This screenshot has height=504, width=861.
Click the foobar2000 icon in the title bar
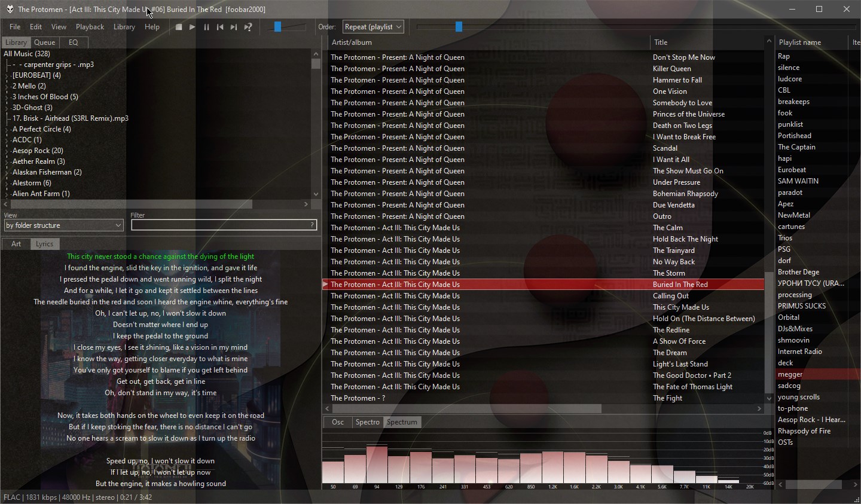(10, 9)
